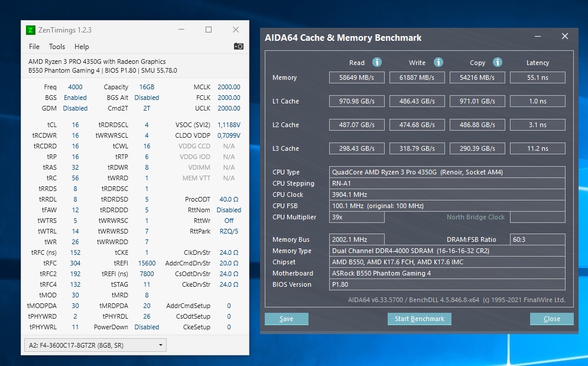Image resolution: width=588 pixels, height=366 pixels.
Task: Click the ZenTimings camera screenshot icon
Action: (x=239, y=46)
